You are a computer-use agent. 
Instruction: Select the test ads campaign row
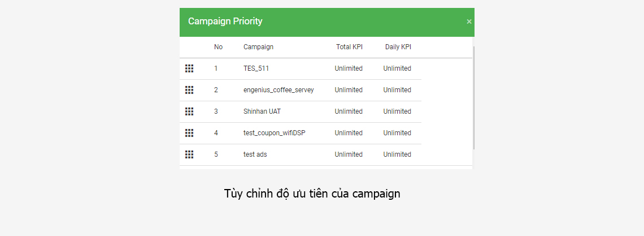tap(300, 155)
